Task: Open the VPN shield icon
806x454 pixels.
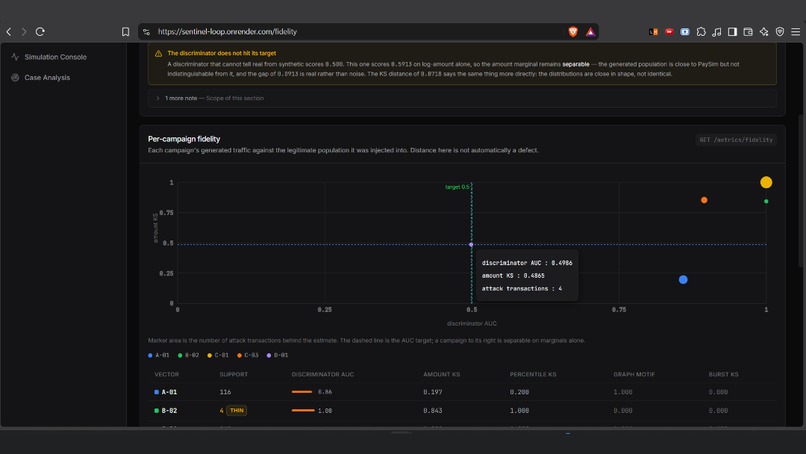Action: (780, 32)
